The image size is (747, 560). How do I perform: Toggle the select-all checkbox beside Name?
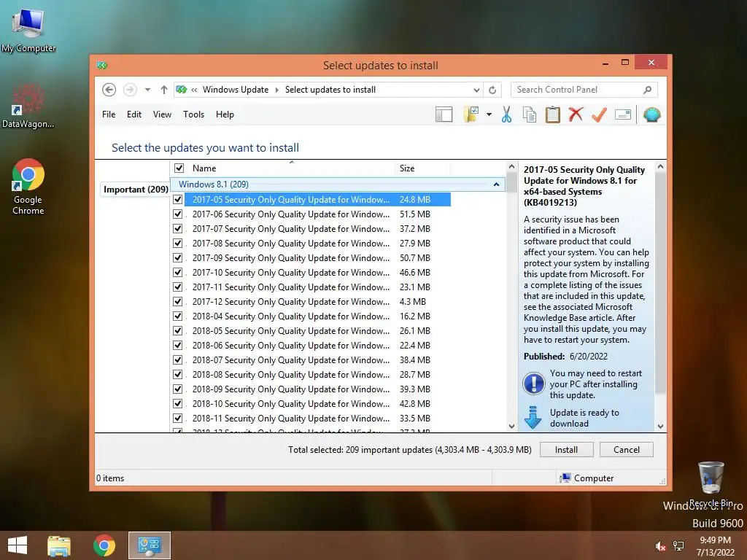point(179,168)
